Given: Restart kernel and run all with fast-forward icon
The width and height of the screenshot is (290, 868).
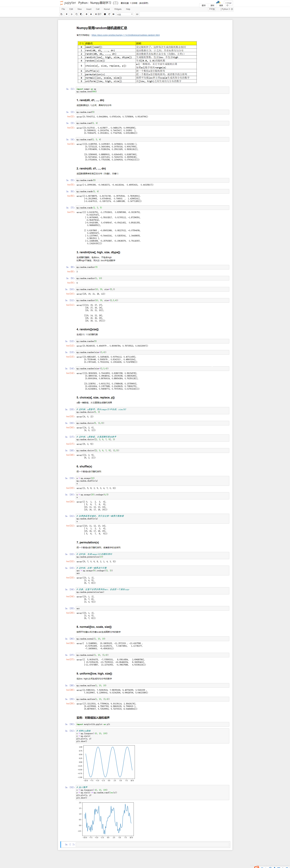Looking at the screenshot, I should pos(114,14).
